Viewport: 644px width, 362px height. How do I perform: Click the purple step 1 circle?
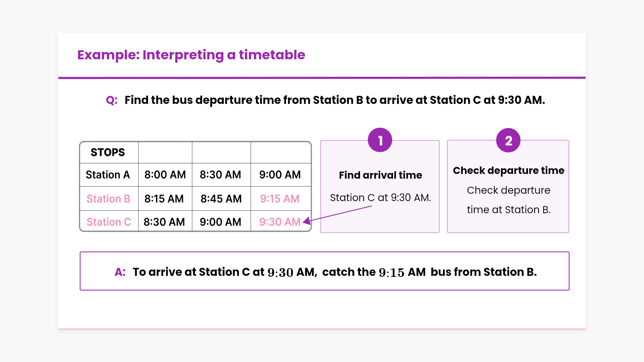pos(380,140)
